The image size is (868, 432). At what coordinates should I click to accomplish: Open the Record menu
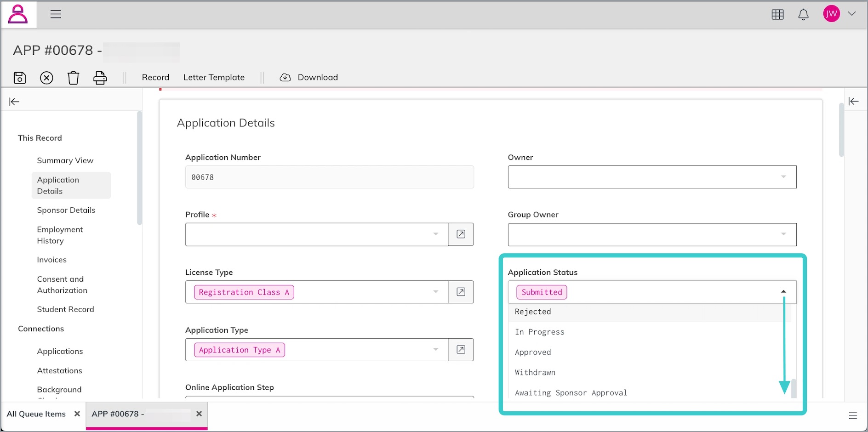pyautogui.click(x=155, y=77)
